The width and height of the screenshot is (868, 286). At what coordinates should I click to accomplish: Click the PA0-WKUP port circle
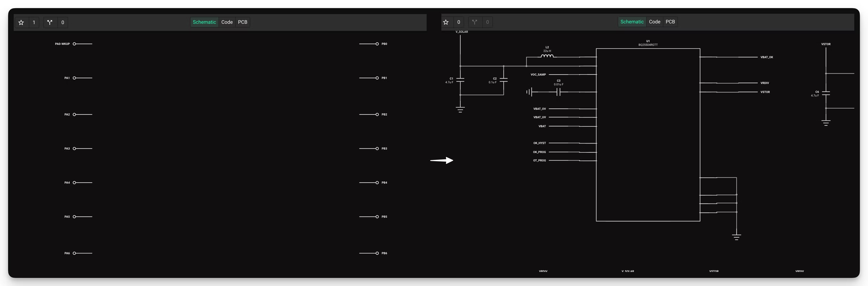(74, 44)
